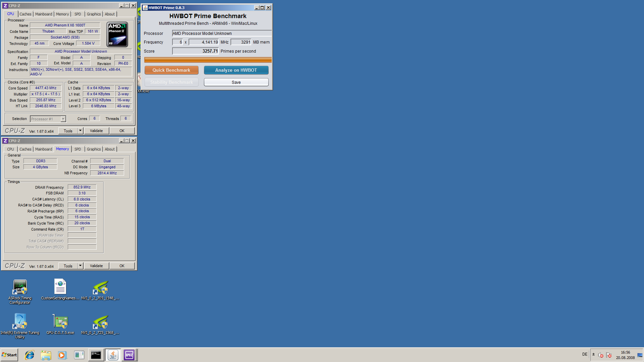The height and width of the screenshot is (362, 644).
Task: Click the Core Voltage value 1.584 V
Action: coord(88,43)
